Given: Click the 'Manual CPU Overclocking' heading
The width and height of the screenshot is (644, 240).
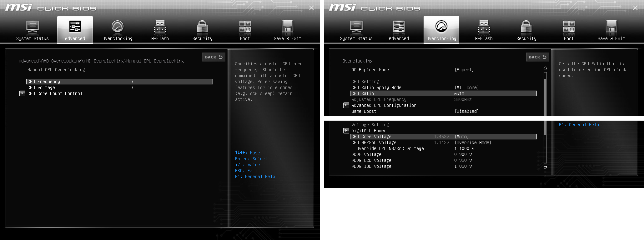Looking at the screenshot, I should (x=56, y=70).
